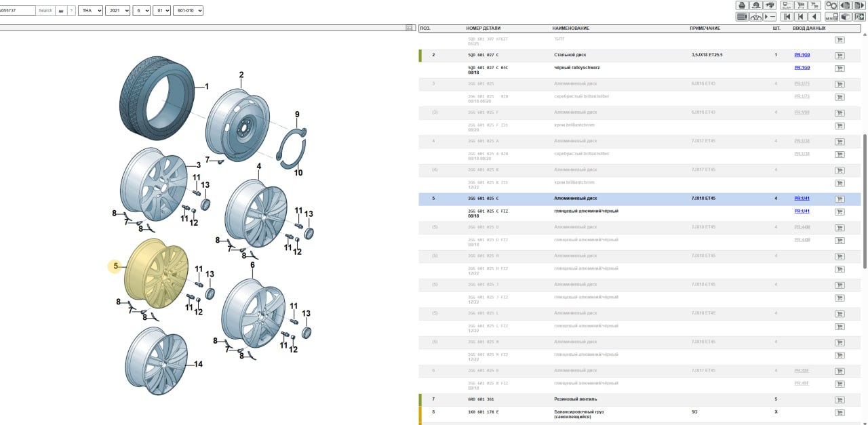Viewport: 868px width, 425px height.
Task: Click the question mark help button
Action: (71, 11)
